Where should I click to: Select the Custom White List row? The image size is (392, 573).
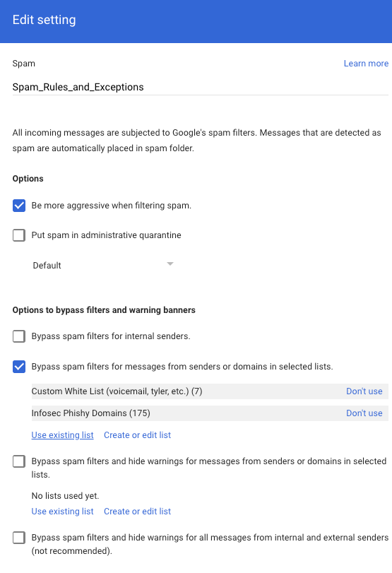click(210, 391)
